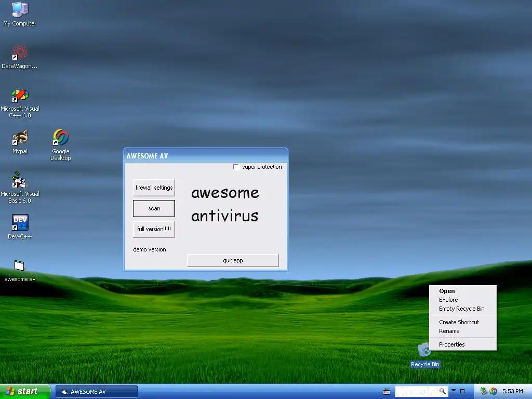532x399 pixels.
Task: Click the demo version label
Action: click(x=150, y=249)
